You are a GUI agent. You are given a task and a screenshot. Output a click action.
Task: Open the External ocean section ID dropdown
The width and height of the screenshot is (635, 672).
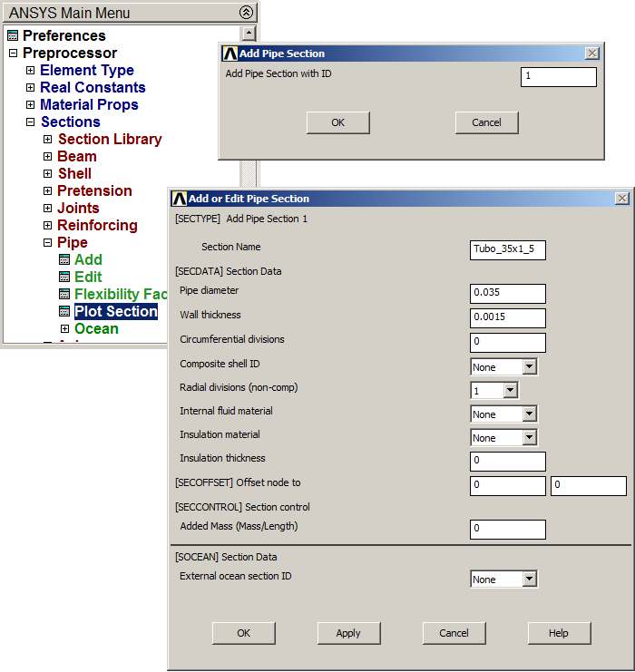click(530, 579)
